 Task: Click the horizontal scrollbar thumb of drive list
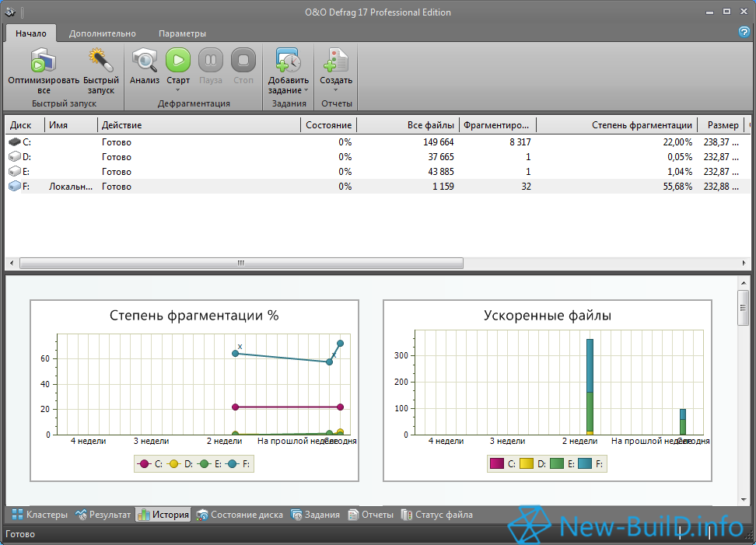tap(241, 263)
